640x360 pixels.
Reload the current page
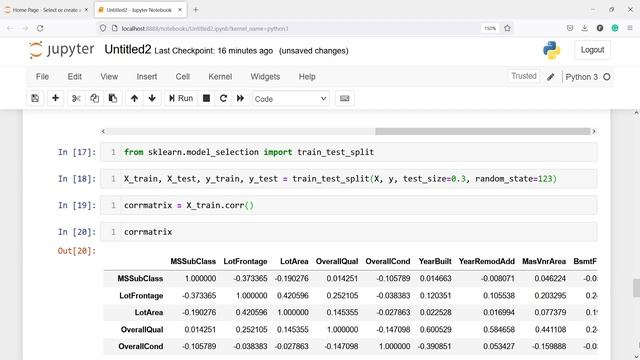(40, 28)
